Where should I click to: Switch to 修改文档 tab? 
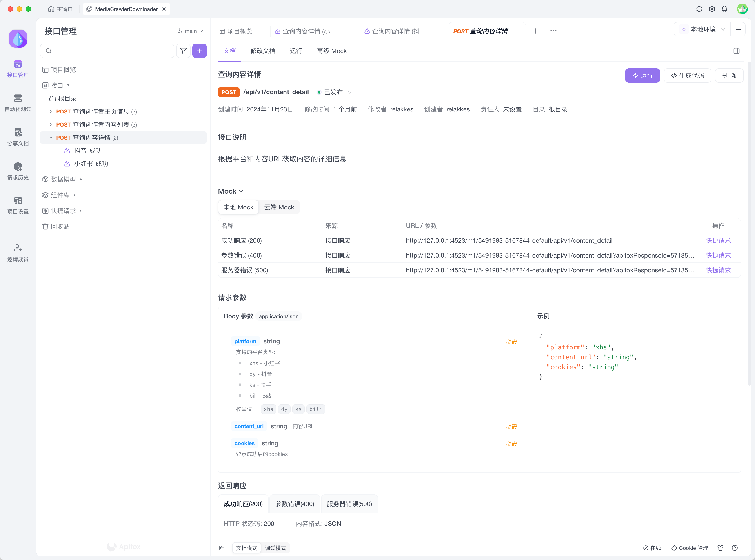pos(263,51)
